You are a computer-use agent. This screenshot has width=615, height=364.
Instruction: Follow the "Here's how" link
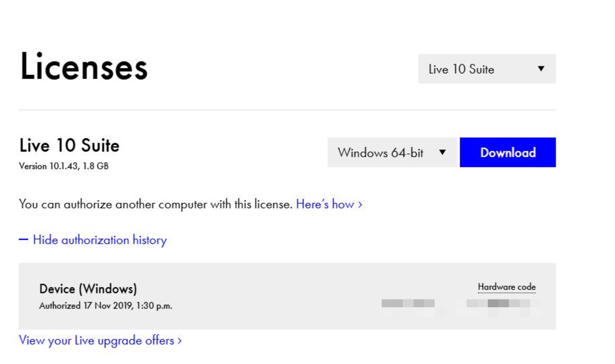click(329, 204)
